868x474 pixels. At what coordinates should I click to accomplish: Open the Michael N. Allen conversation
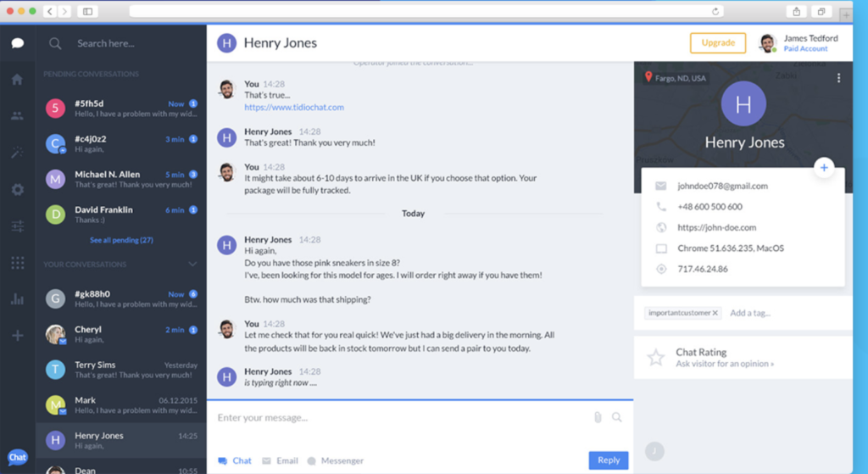click(121, 179)
